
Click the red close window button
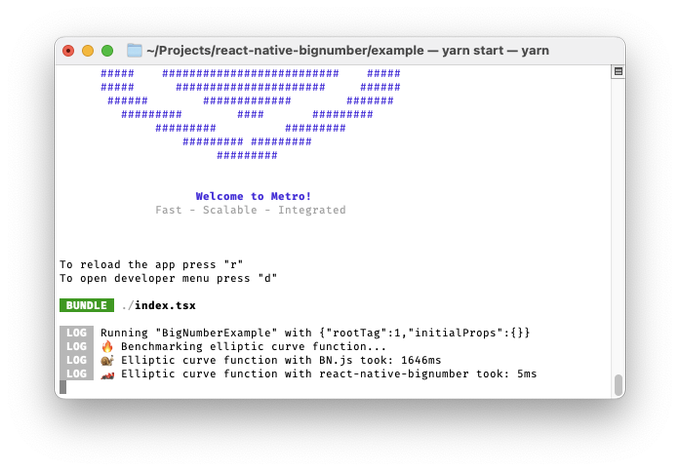[x=68, y=51]
